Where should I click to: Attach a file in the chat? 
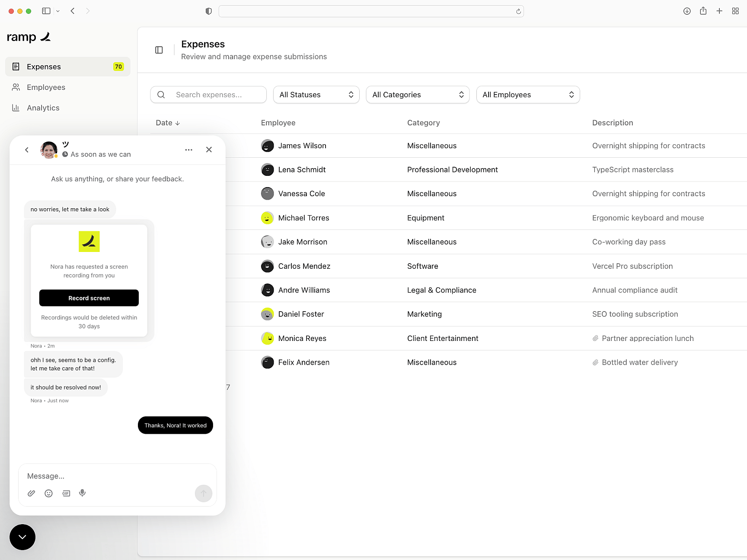(x=31, y=493)
